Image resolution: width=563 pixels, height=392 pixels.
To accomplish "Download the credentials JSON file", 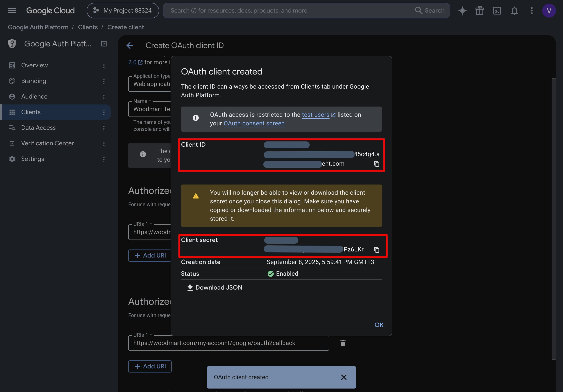I will click(x=215, y=287).
